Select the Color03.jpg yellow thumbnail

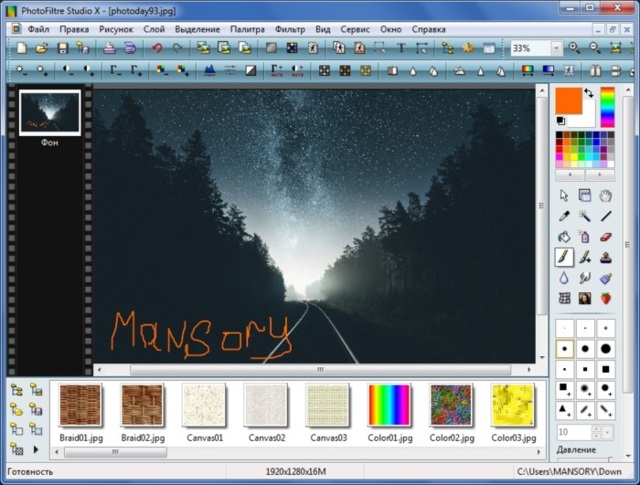513,405
